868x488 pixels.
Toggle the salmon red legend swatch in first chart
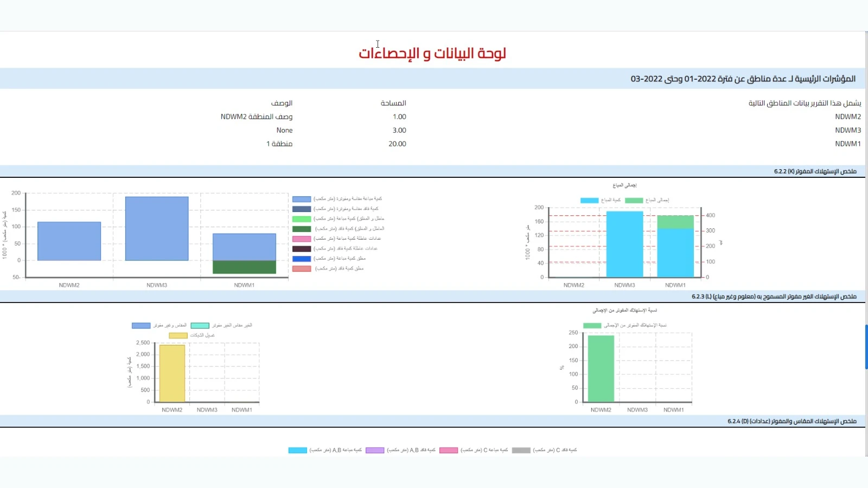302,268
